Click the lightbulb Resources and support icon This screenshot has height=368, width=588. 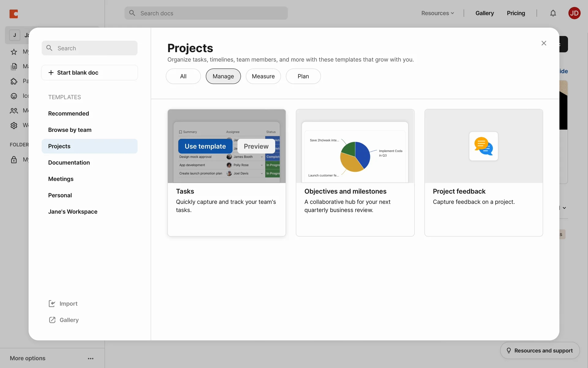tap(509, 351)
